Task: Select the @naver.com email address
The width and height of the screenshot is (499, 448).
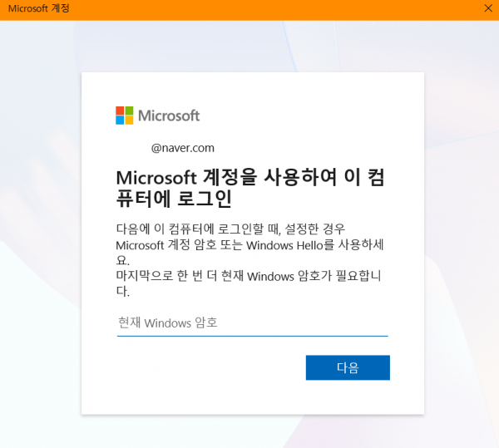Action: coord(182,148)
